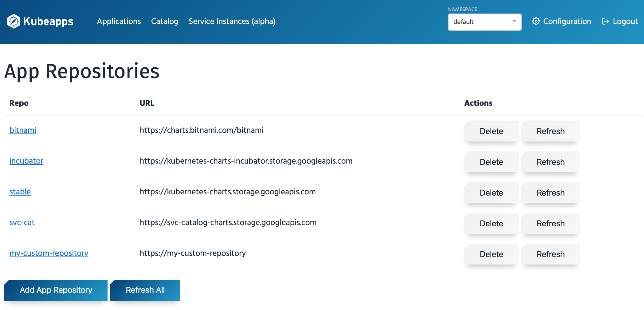View the stable repository page
The height and width of the screenshot is (310, 644).
tap(20, 192)
